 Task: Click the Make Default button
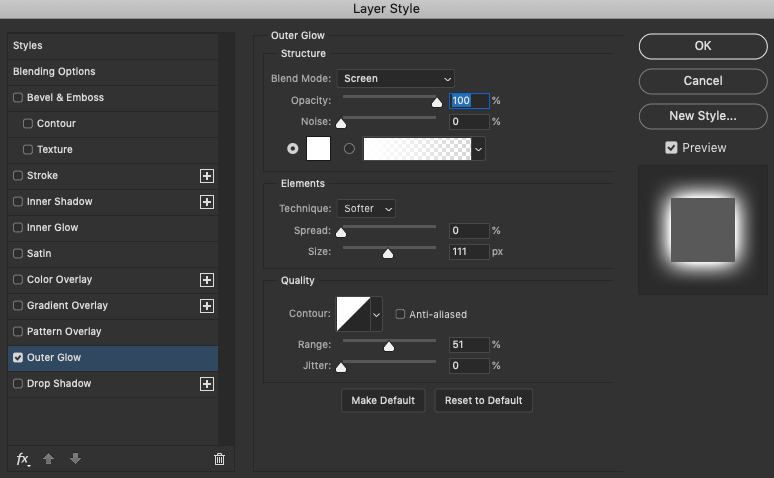[383, 400]
